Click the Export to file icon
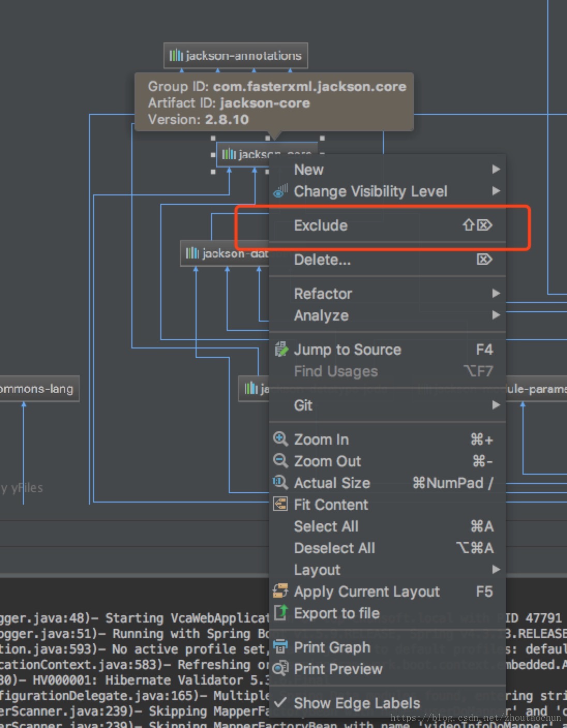 click(280, 613)
